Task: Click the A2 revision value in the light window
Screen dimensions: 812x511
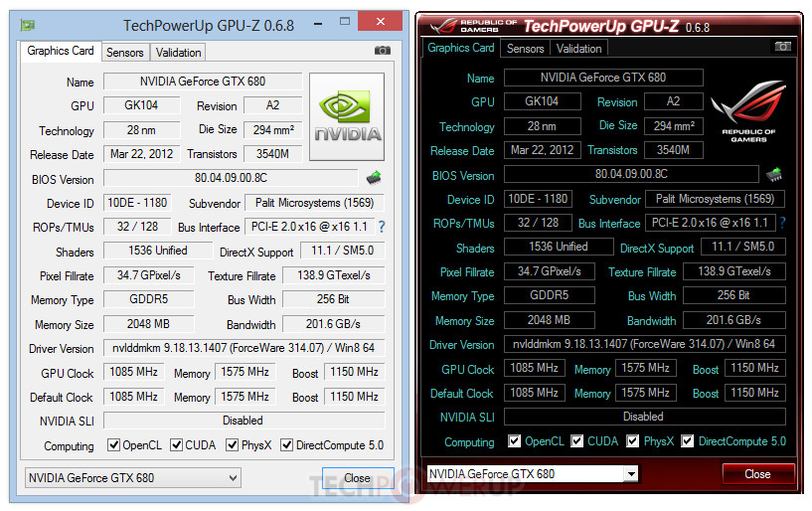Action: coord(273,105)
